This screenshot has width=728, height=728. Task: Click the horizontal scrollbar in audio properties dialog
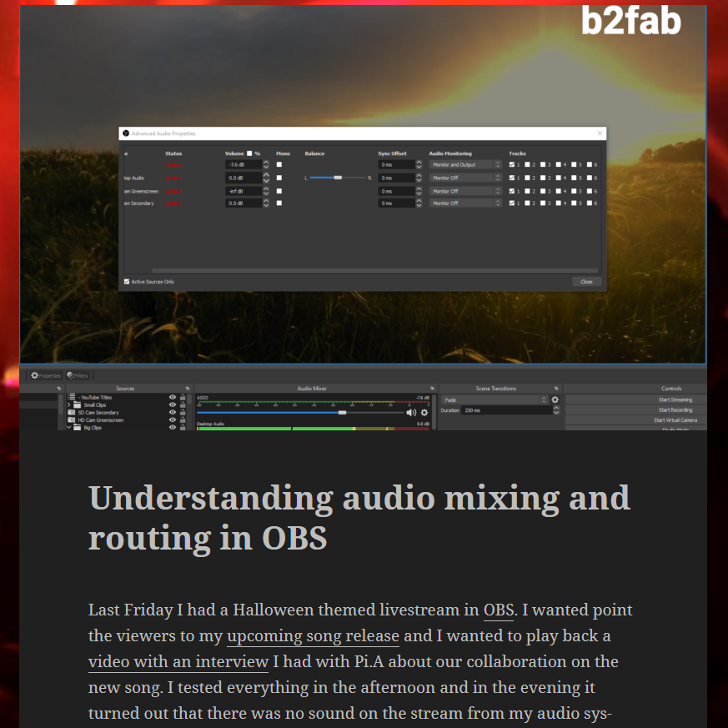374,270
